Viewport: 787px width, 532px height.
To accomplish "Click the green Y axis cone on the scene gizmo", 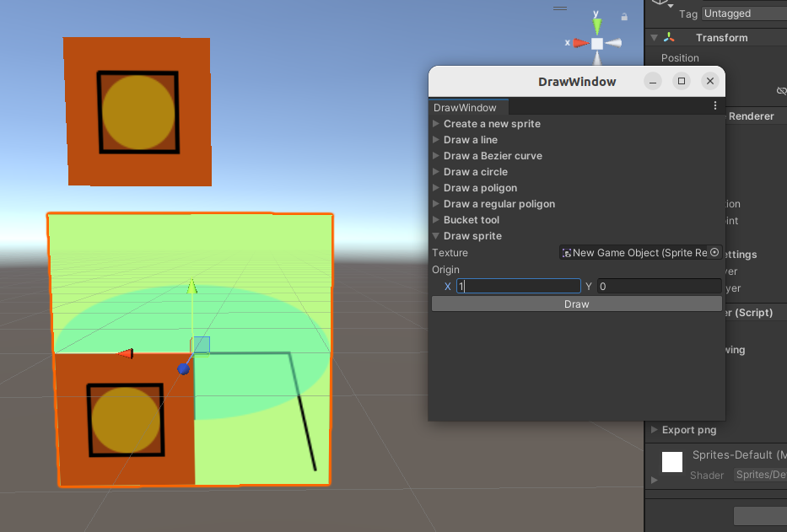I will 597,26.
